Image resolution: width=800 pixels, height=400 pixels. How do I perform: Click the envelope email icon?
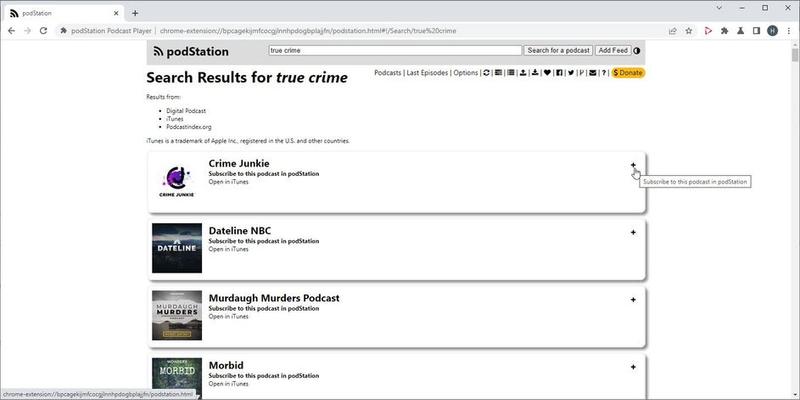[x=592, y=73]
